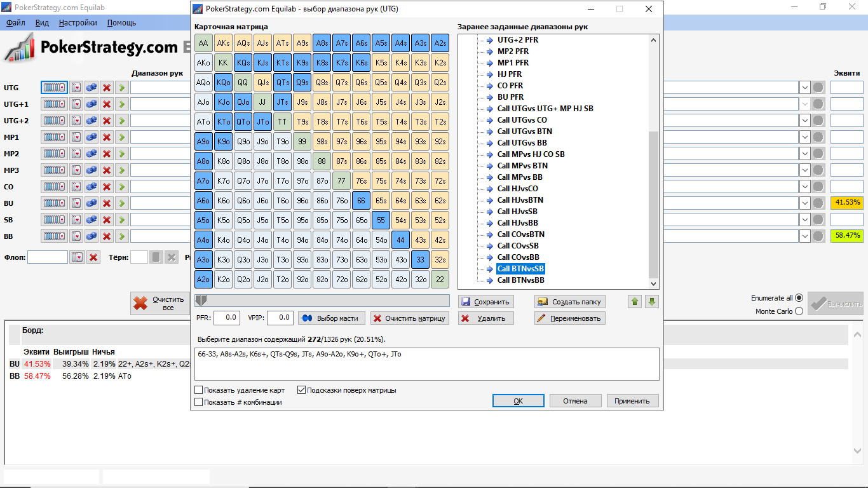Screen dimensions: 868x488
Task: Select the 'Call BTNvsBB' preset range
Action: click(520, 280)
